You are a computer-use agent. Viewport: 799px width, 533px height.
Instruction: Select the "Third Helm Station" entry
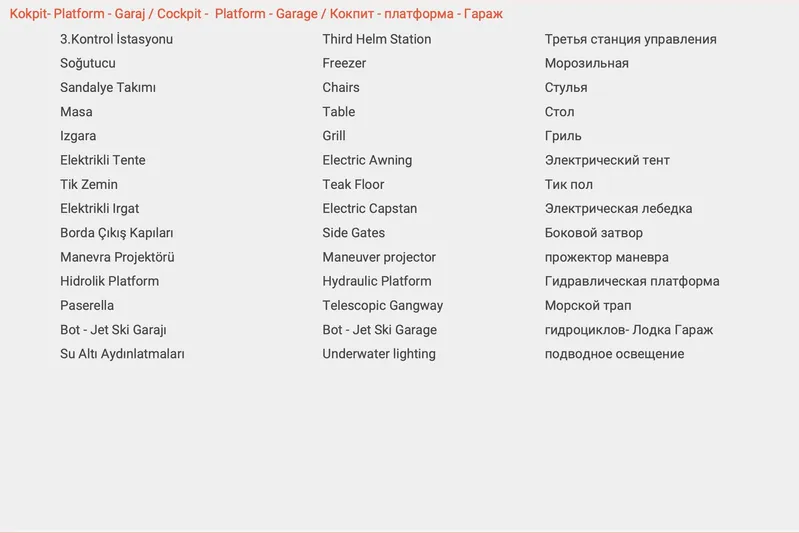[377, 39]
